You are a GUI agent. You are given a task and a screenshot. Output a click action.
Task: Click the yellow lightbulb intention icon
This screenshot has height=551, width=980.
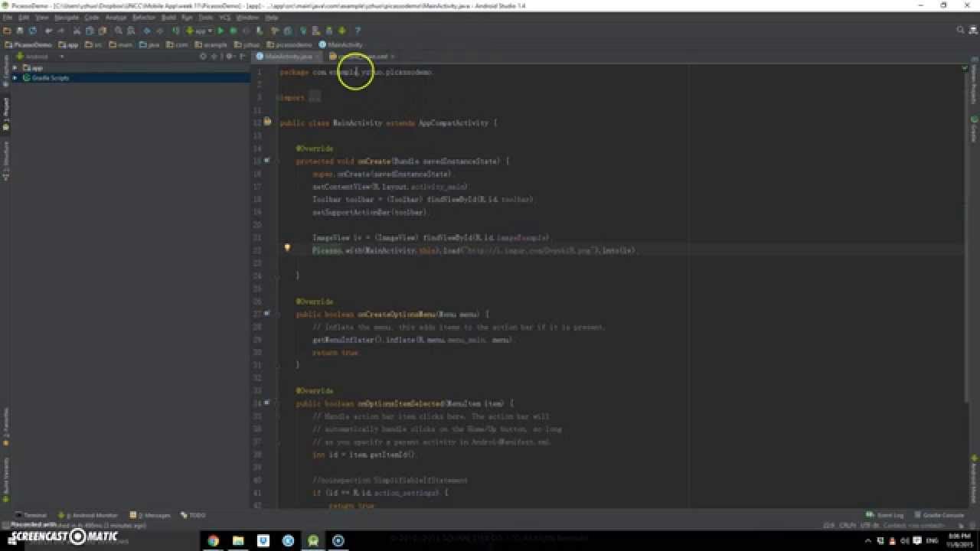pyautogui.click(x=287, y=247)
